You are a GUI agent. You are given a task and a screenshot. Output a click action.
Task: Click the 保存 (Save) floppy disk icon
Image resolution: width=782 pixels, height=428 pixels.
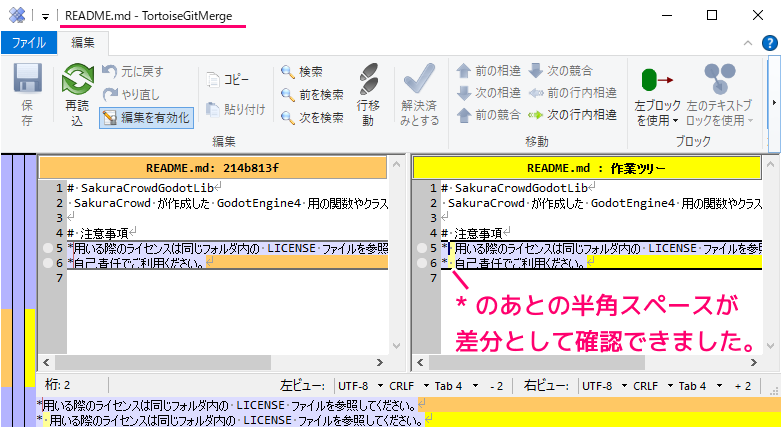point(27,80)
